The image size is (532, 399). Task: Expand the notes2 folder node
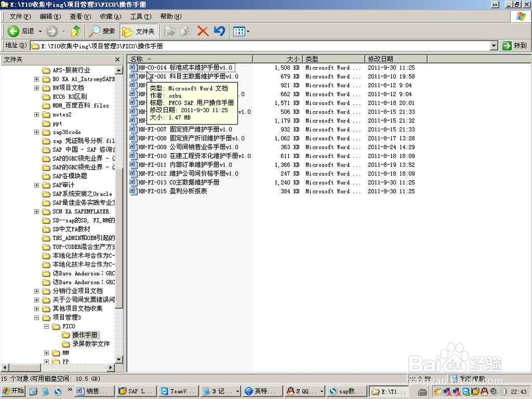coord(37,114)
